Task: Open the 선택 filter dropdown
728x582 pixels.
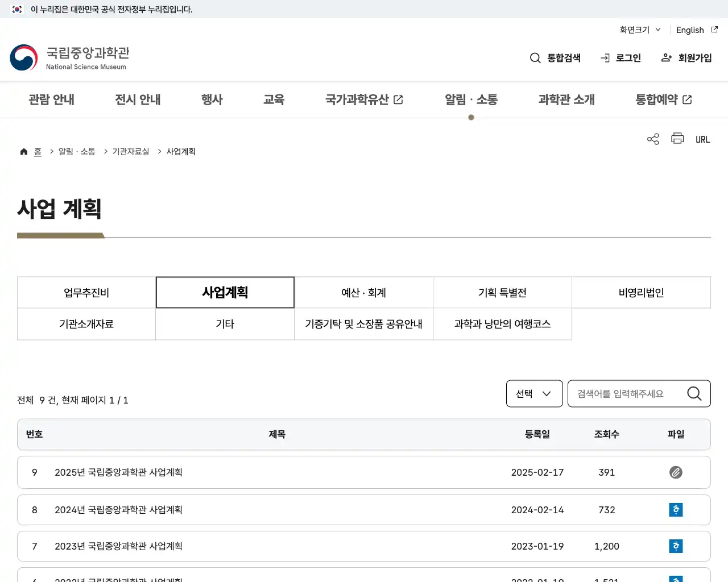Action: [533, 393]
